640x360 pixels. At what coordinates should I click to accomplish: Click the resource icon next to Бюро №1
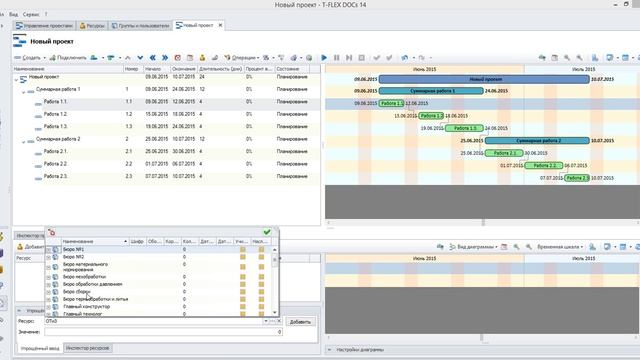coord(56,249)
